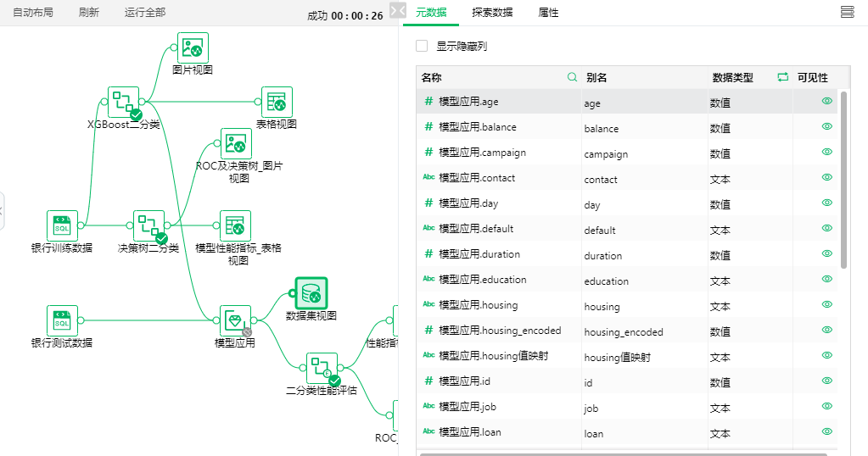Click the output port of 模型应用 node
Image resolution: width=868 pixels, height=456 pixels.
coord(254,320)
